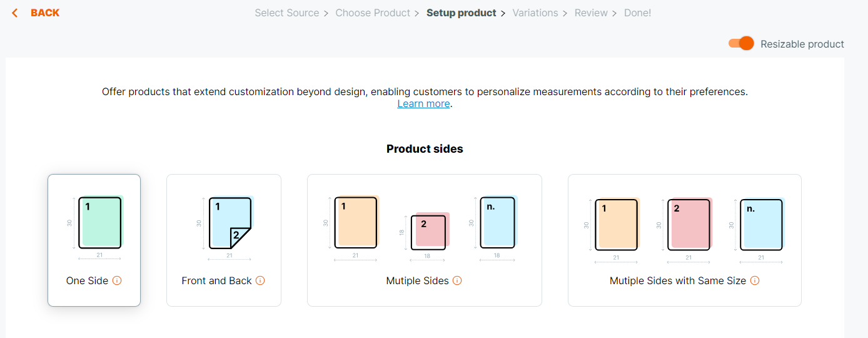Open info icon next to One Side
868x338 pixels.
click(117, 280)
